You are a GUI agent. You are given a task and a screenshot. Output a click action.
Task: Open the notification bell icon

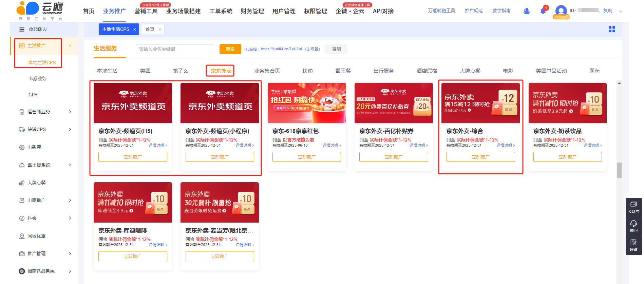[x=543, y=11]
